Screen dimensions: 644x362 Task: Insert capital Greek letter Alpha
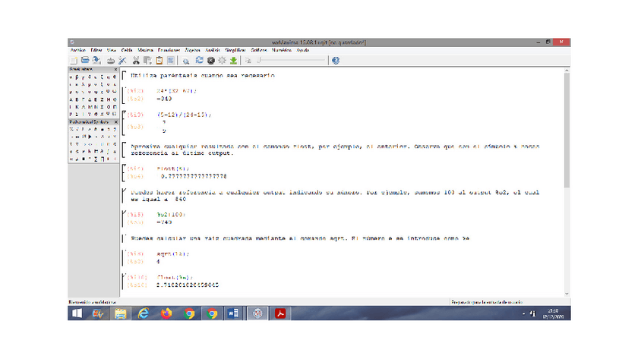[x=71, y=99]
